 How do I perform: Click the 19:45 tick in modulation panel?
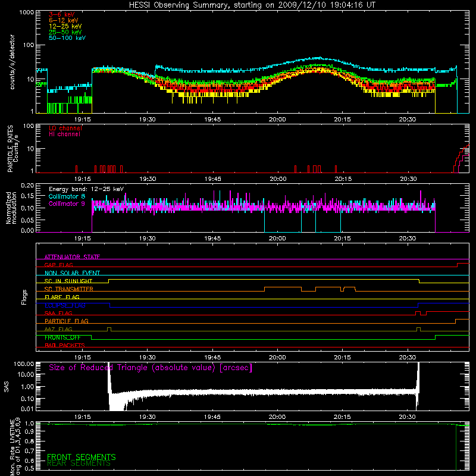pyautogui.click(x=212, y=239)
